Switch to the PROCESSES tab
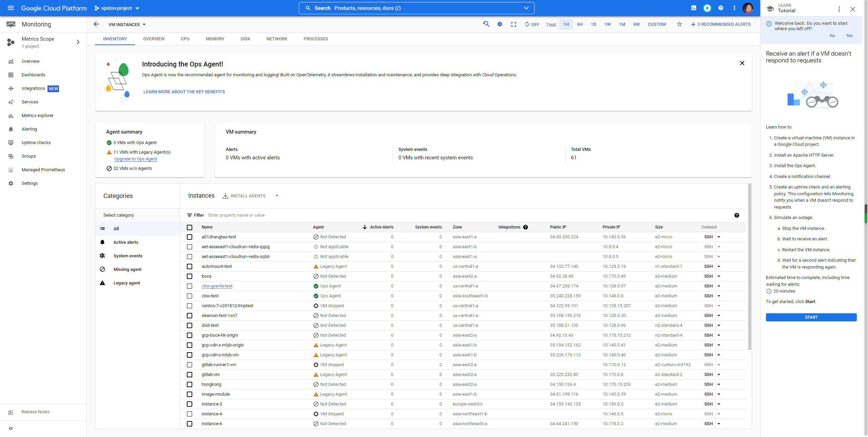The width and height of the screenshot is (868, 437). [x=316, y=39]
